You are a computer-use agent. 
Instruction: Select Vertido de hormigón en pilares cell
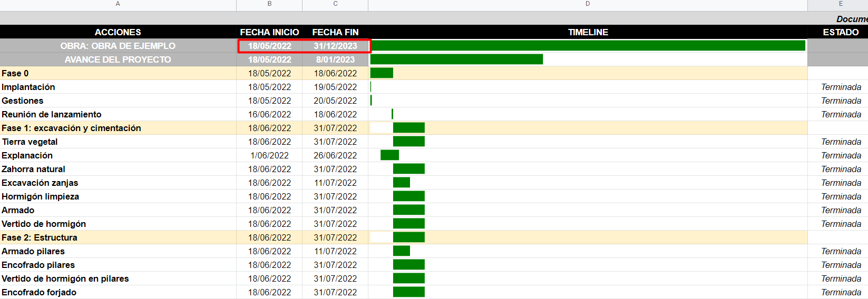click(x=118, y=278)
